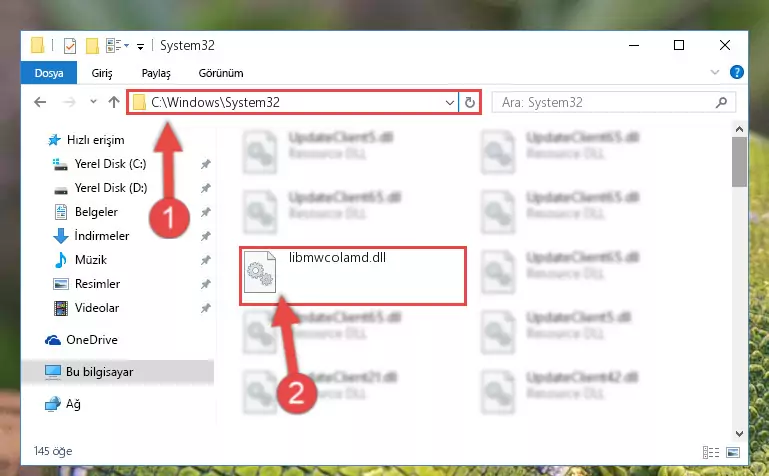Switch to large thumbnails view icon in status bar
The width and height of the screenshot is (769, 476).
733,452
